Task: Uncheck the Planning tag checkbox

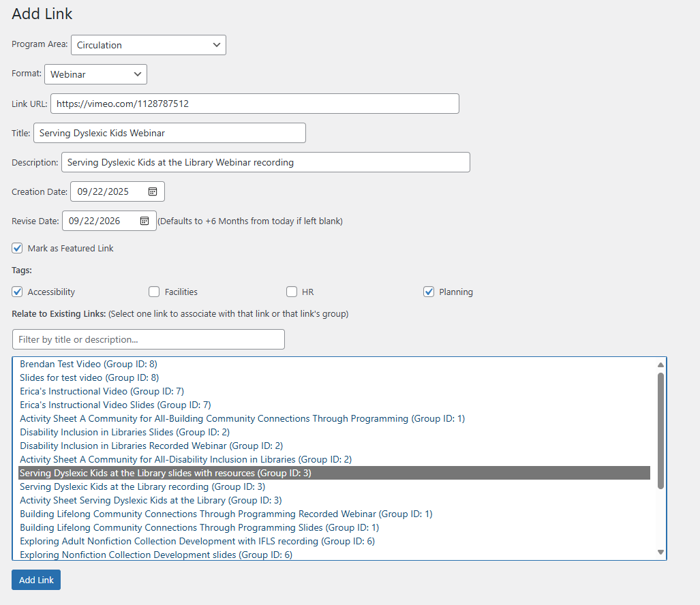Action: pyautogui.click(x=429, y=292)
